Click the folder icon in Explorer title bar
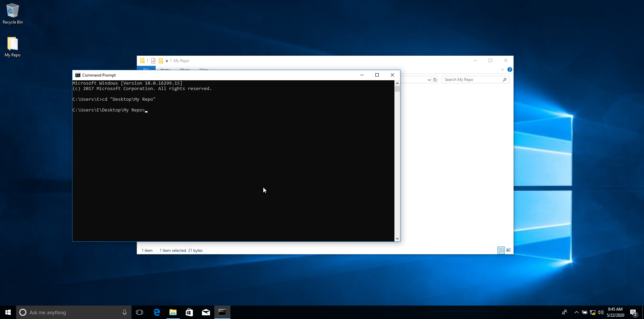 142,61
